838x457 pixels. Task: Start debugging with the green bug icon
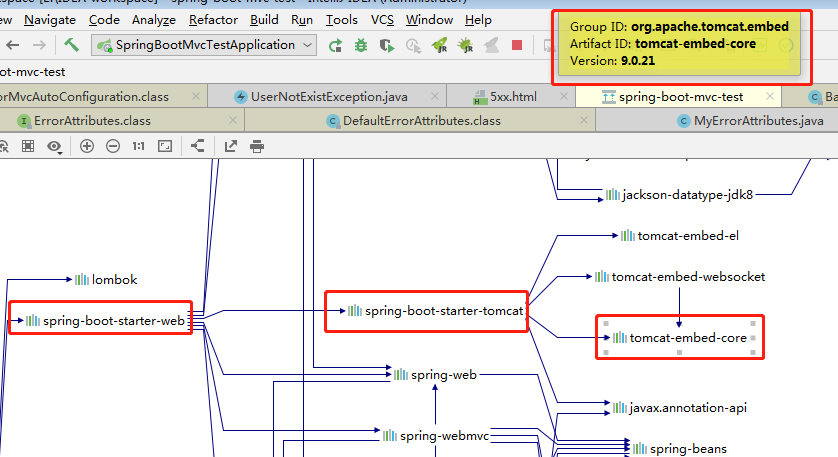tap(361, 45)
